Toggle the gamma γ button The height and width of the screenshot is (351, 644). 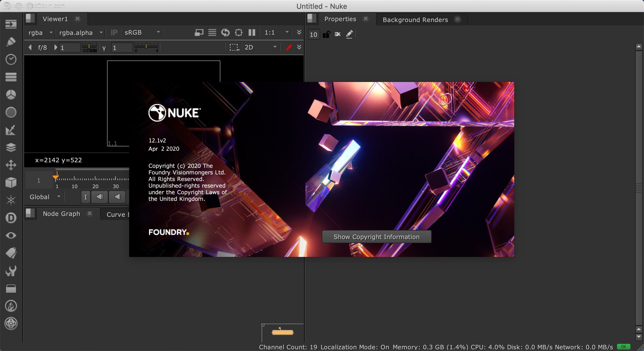click(x=104, y=48)
